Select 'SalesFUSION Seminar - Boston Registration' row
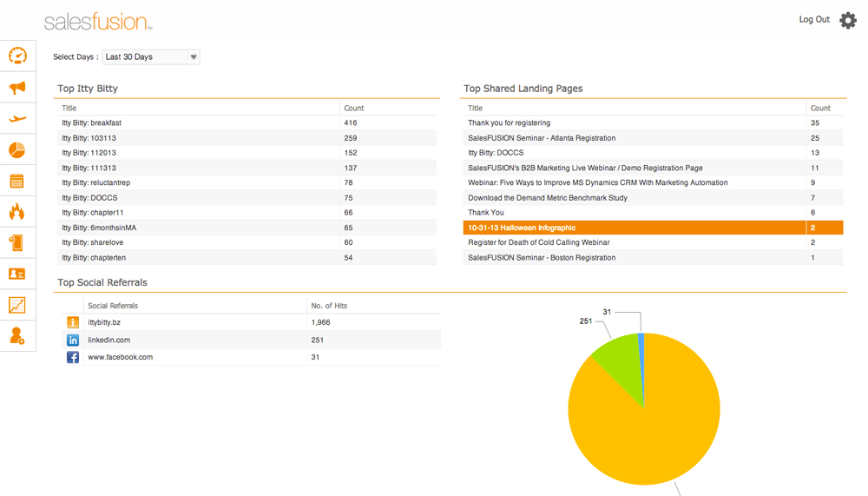This screenshot has width=868, height=496. tap(654, 258)
